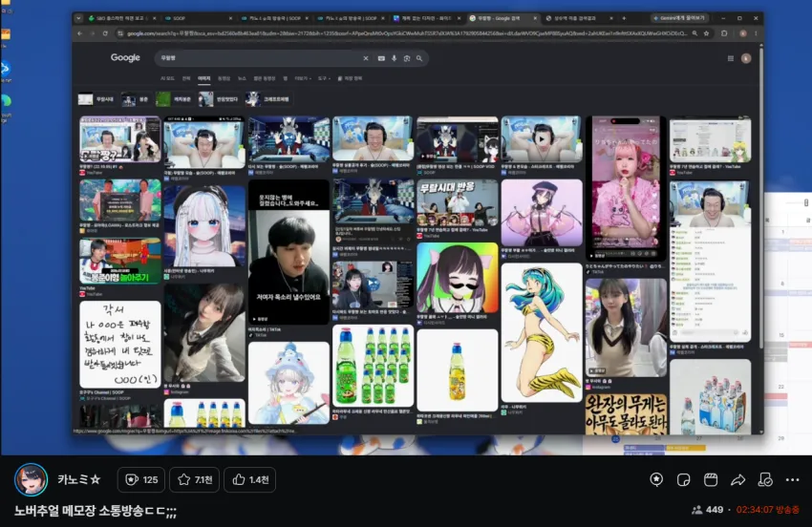The image size is (812, 527).
Task: Expand the 도구 tools dropdown
Action: tap(324, 78)
